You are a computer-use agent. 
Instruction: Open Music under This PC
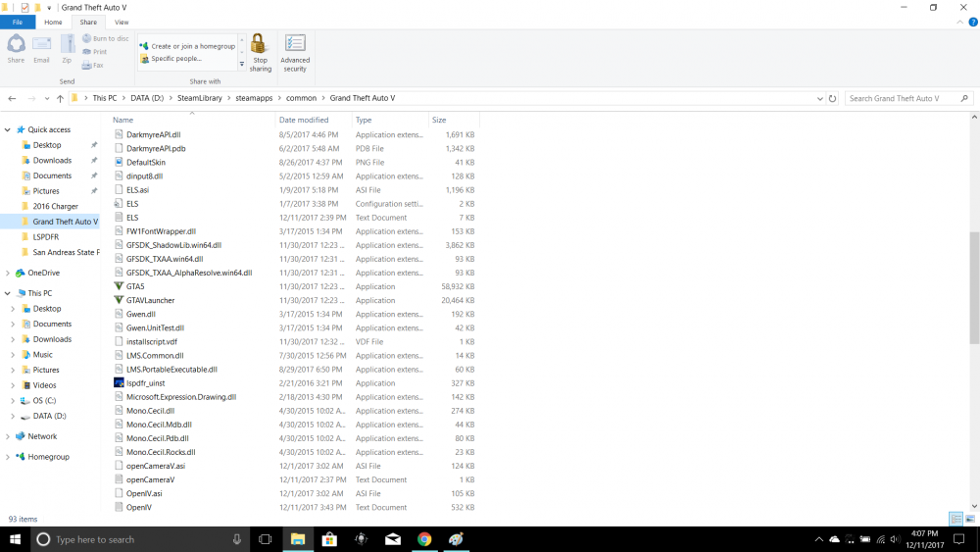coord(42,355)
